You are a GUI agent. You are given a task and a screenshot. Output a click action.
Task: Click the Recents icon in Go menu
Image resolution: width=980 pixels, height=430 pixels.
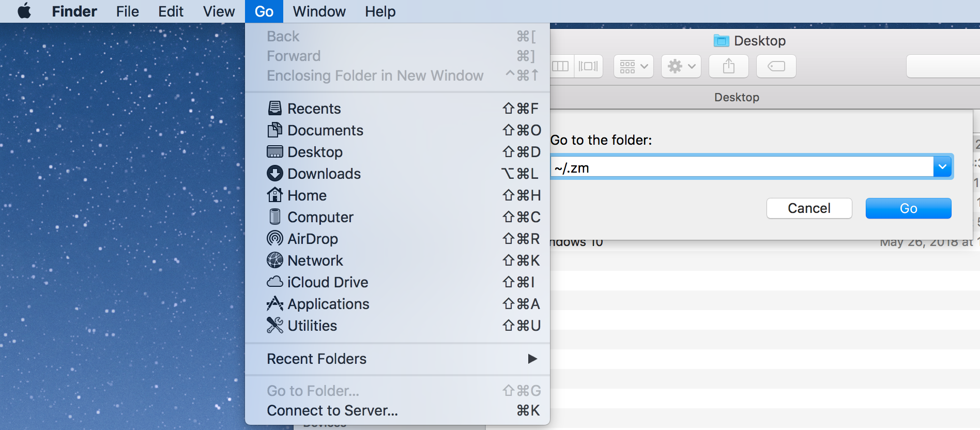coord(274,108)
